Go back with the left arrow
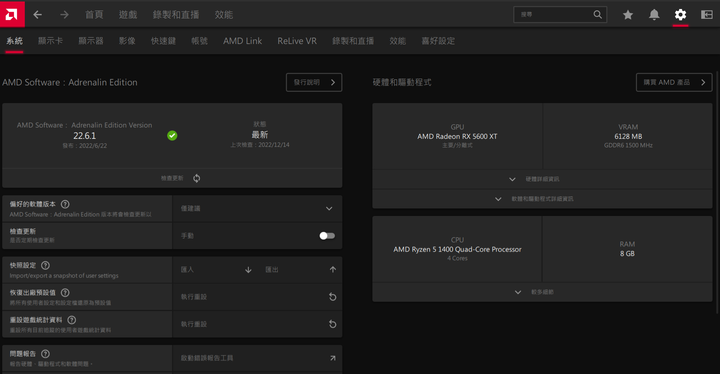720x374 pixels. [38, 15]
